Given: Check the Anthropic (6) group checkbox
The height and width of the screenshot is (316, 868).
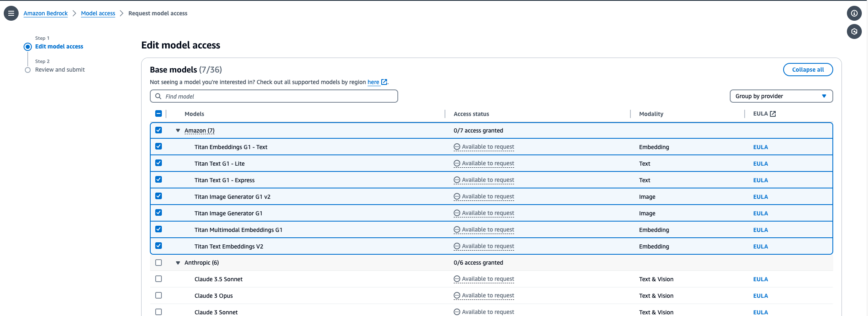Looking at the screenshot, I should click(159, 263).
